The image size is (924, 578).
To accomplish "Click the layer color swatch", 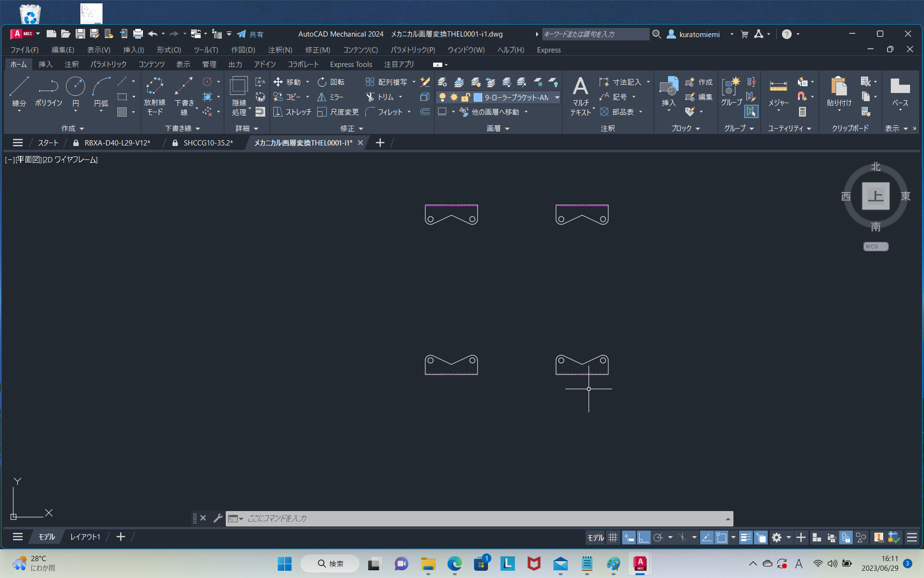I will click(478, 97).
